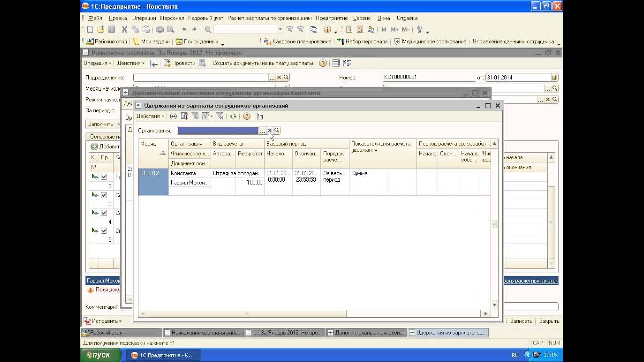The width and height of the screenshot is (644, 362).
Task: Click the Организация input field
Action: pos(217,131)
